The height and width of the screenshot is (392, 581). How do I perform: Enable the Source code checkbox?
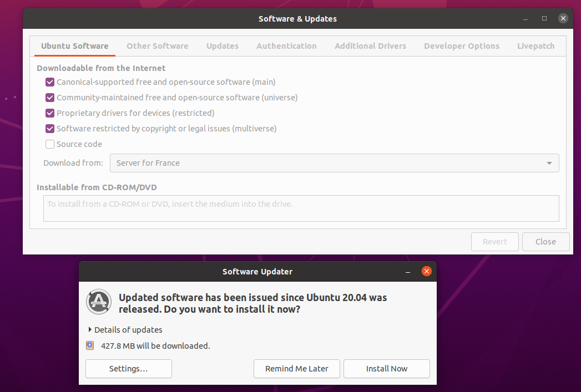pos(49,144)
